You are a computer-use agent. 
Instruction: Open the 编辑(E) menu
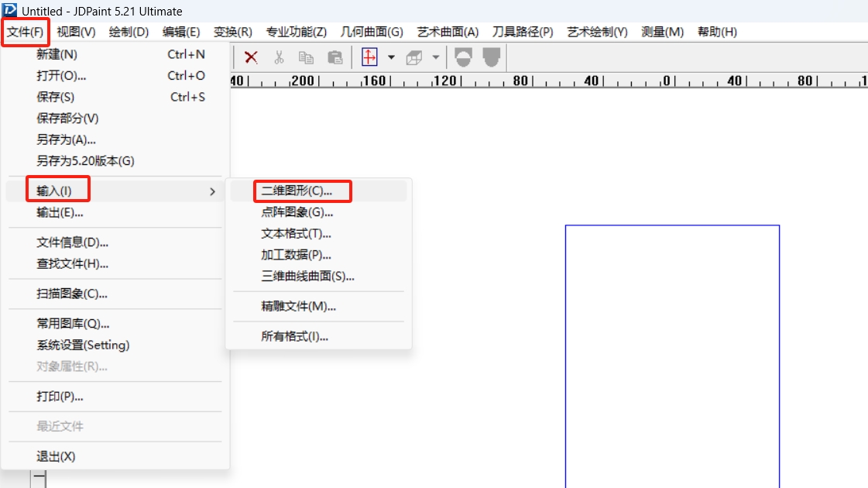click(x=181, y=32)
